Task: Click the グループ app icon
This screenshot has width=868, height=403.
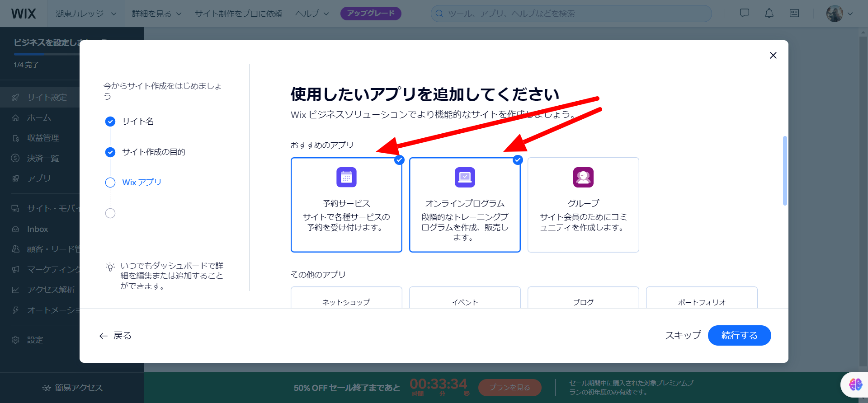Action: click(583, 177)
